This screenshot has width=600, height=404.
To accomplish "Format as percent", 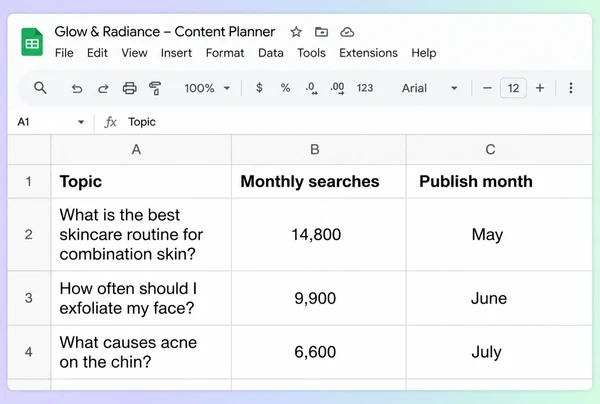I will click(x=285, y=88).
